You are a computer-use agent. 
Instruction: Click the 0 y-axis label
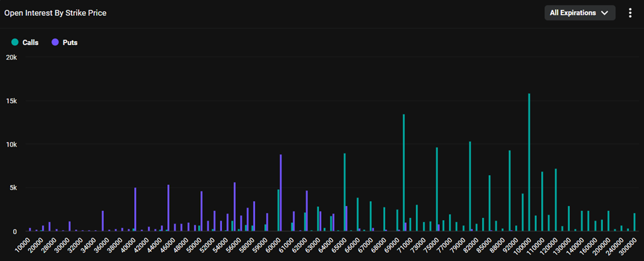click(x=15, y=231)
